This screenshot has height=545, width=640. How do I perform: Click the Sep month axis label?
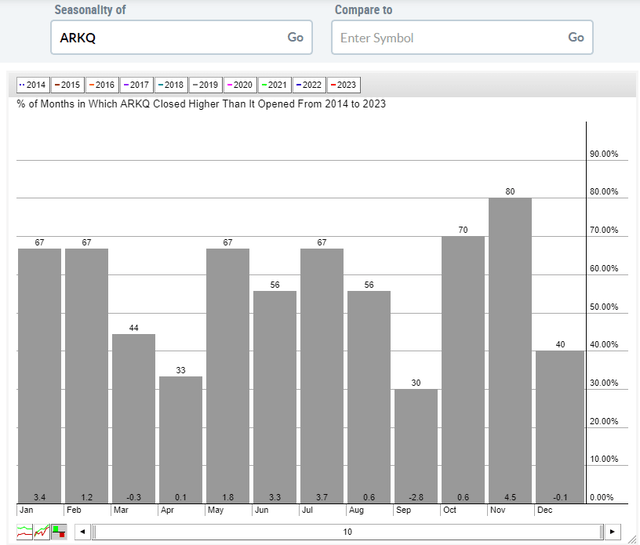[403, 510]
